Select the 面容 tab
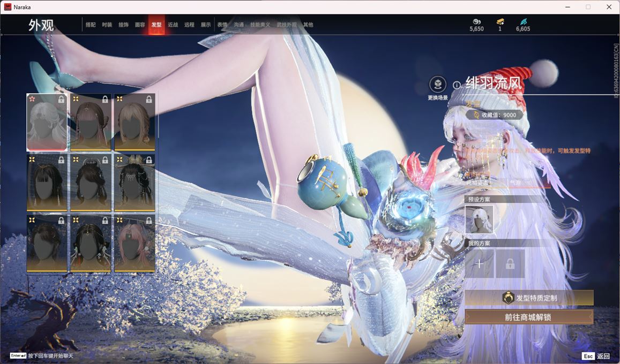This screenshot has height=364, width=620. click(140, 25)
